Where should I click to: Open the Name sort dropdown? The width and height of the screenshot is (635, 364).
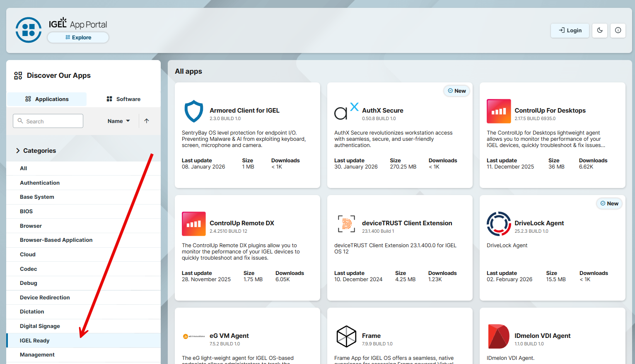point(118,121)
